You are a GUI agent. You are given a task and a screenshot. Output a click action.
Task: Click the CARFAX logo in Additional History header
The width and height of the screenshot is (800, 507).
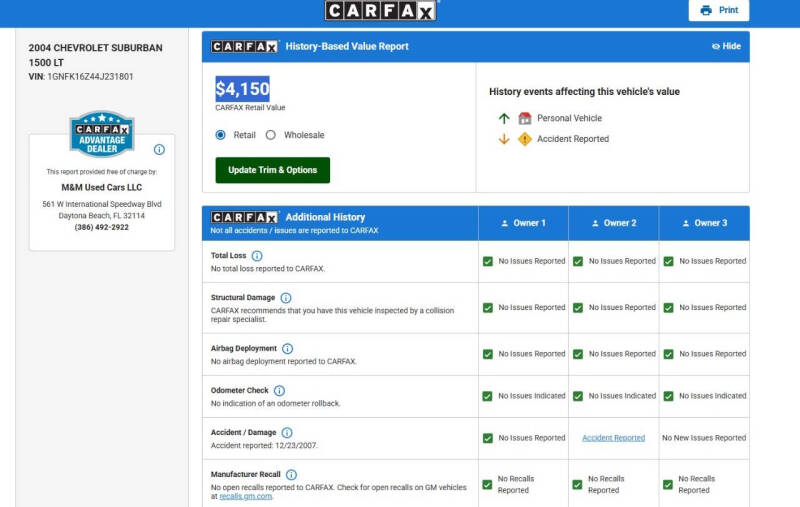[x=244, y=217]
